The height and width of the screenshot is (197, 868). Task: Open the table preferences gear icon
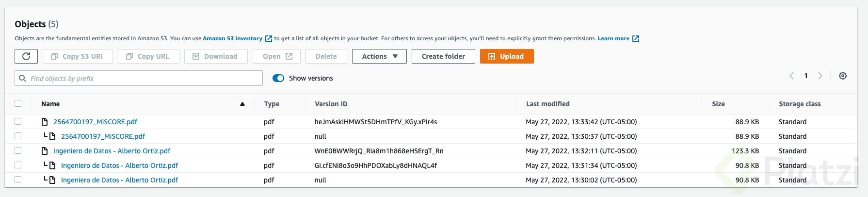[x=843, y=76]
